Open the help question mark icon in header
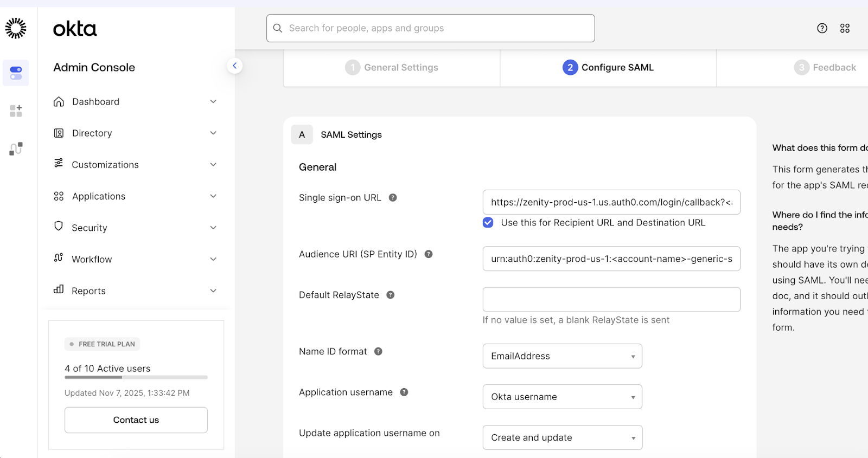The width and height of the screenshot is (868, 458). click(x=822, y=28)
